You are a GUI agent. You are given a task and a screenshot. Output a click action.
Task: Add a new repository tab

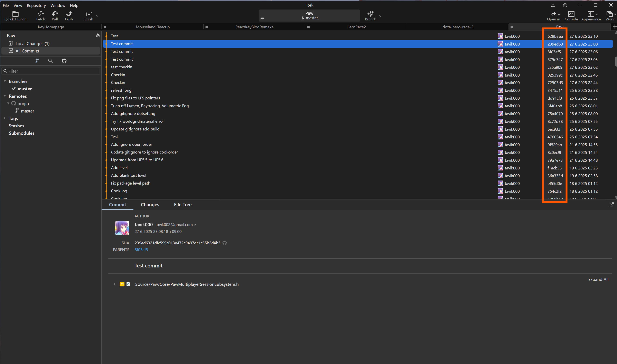tap(614, 27)
